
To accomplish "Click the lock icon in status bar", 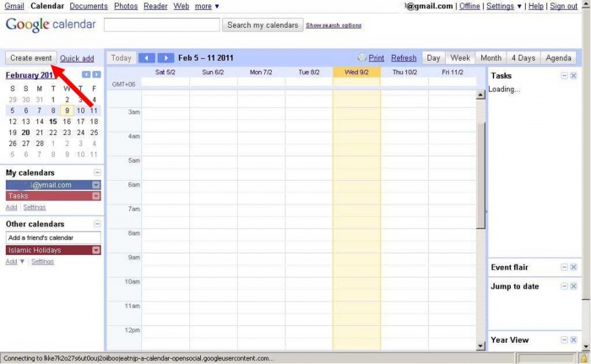I will pyautogui.click(x=584, y=358).
